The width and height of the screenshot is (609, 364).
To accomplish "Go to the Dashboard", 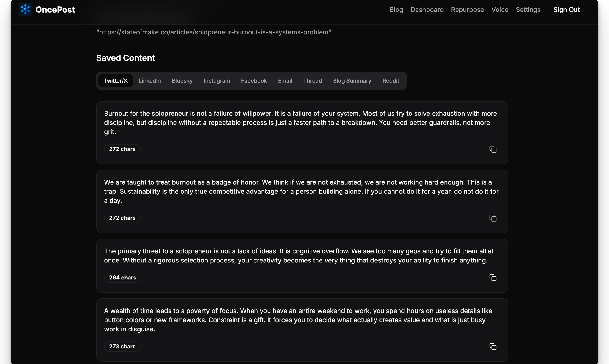I will pyautogui.click(x=427, y=10).
